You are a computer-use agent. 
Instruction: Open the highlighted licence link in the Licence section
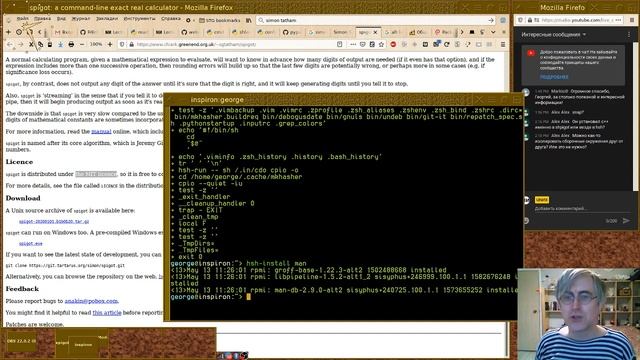pos(96,174)
